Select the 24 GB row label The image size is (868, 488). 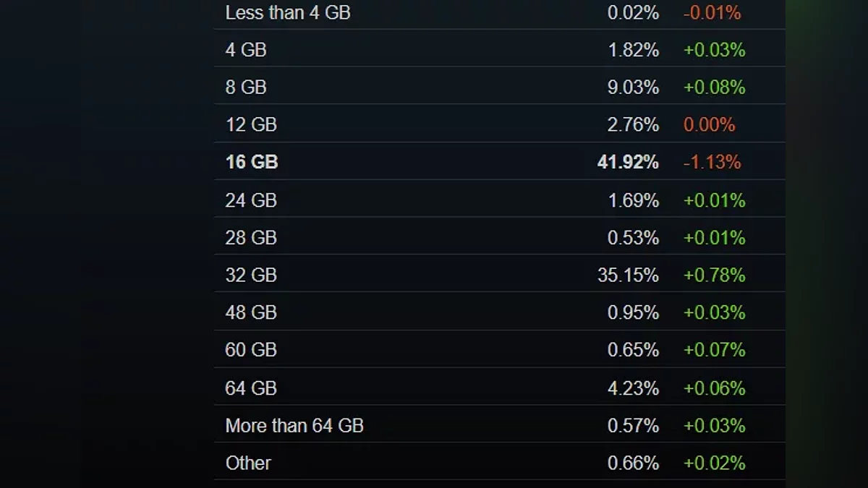(251, 200)
